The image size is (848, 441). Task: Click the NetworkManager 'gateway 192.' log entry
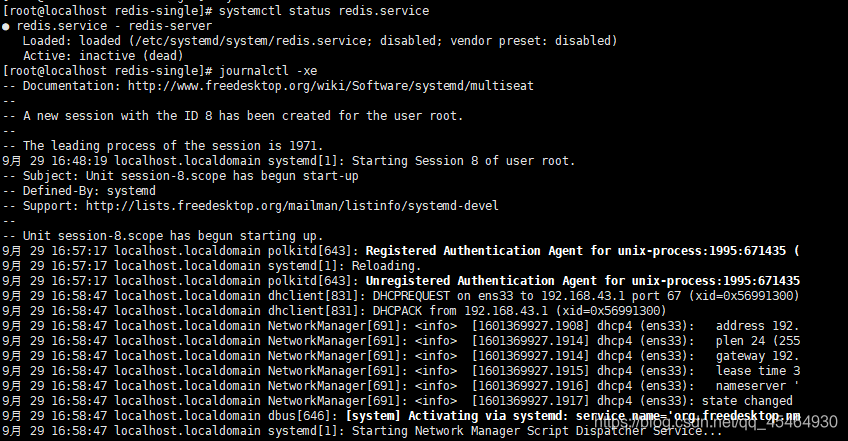point(401,356)
